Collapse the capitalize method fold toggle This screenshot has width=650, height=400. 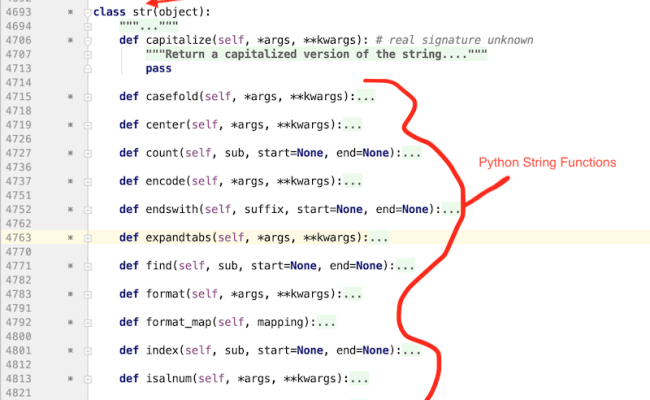[87, 41]
